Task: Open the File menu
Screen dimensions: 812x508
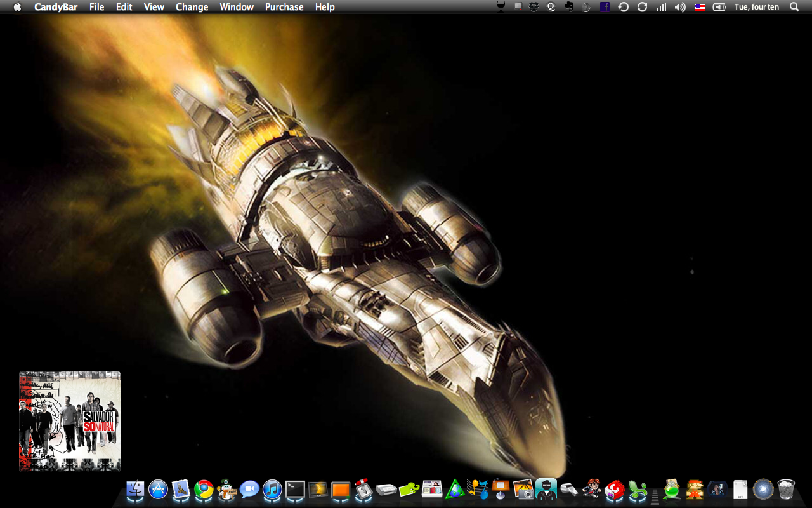Action: pos(97,7)
